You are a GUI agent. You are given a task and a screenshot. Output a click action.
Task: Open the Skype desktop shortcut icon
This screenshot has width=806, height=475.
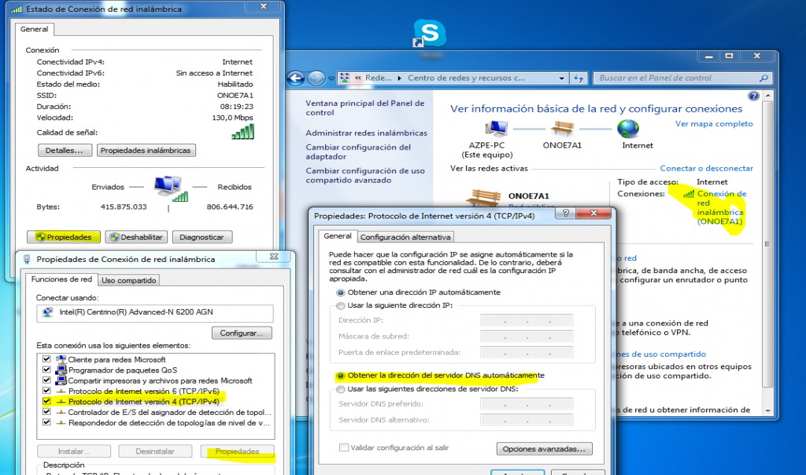[x=429, y=34]
